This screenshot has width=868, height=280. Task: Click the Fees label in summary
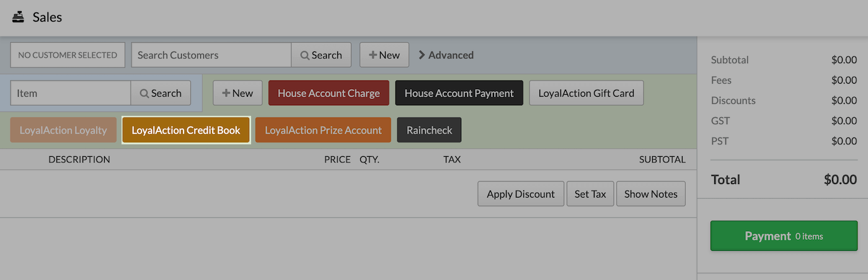(x=721, y=80)
